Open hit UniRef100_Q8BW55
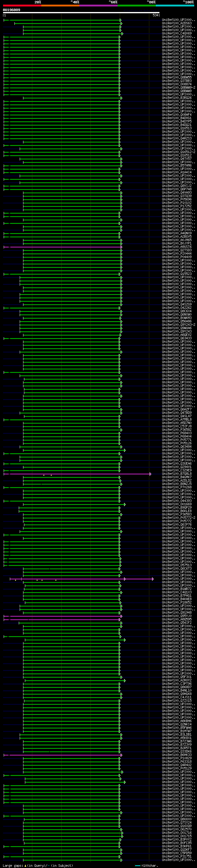Image resolution: width=197 pixels, height=868 pixels. pyautogui.click(x=177, y=78)
